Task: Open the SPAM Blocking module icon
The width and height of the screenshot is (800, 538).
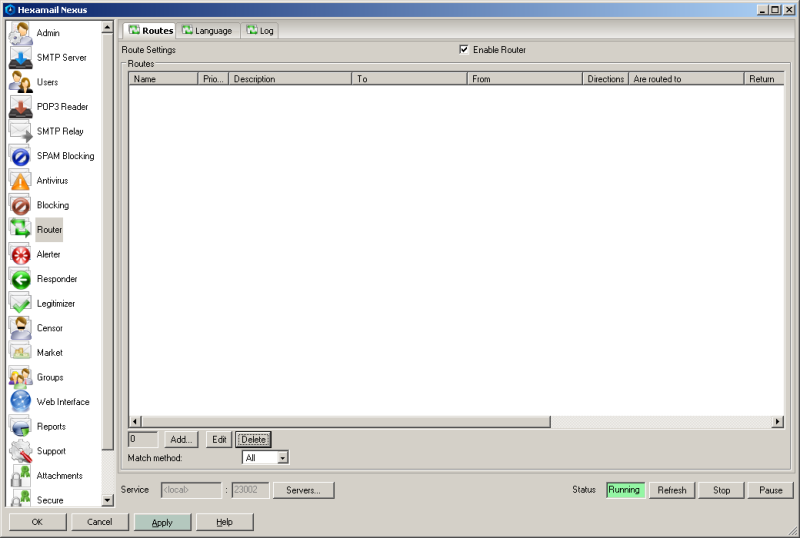Action: click(x=20, y=156)
